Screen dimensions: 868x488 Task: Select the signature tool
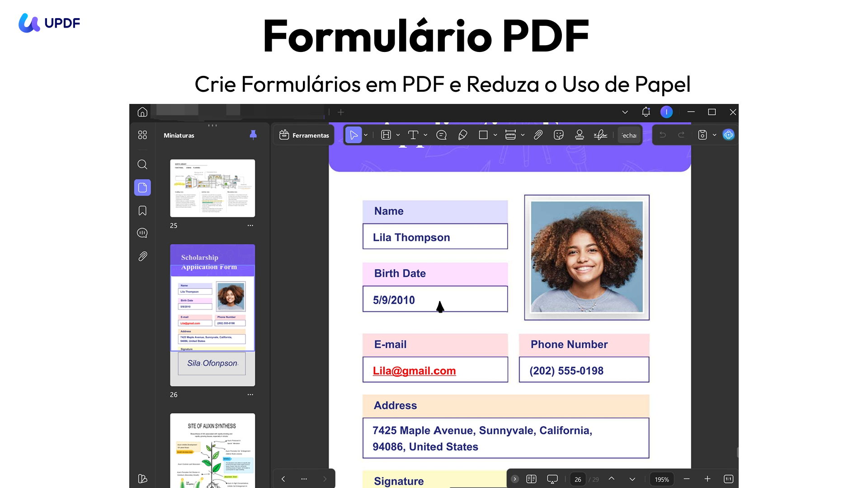[x=600, y=135]
